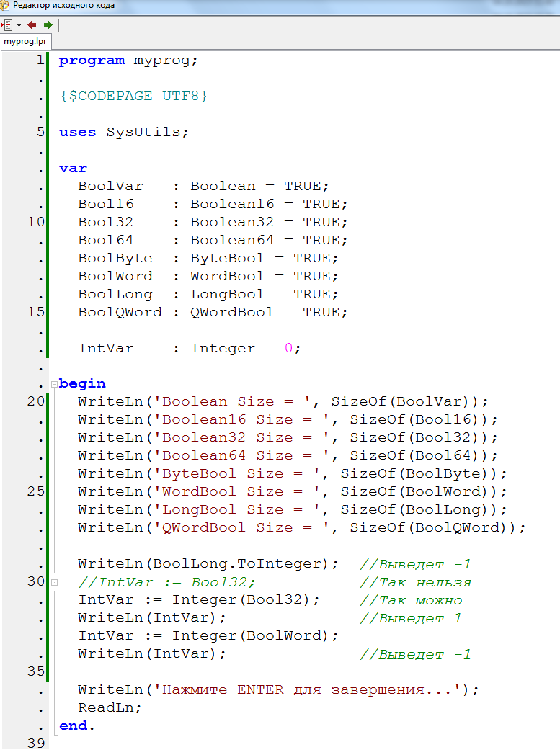Click the 'ByteBool Size = ' string literal
Screen dimensions: 560x750
(237, 473)
